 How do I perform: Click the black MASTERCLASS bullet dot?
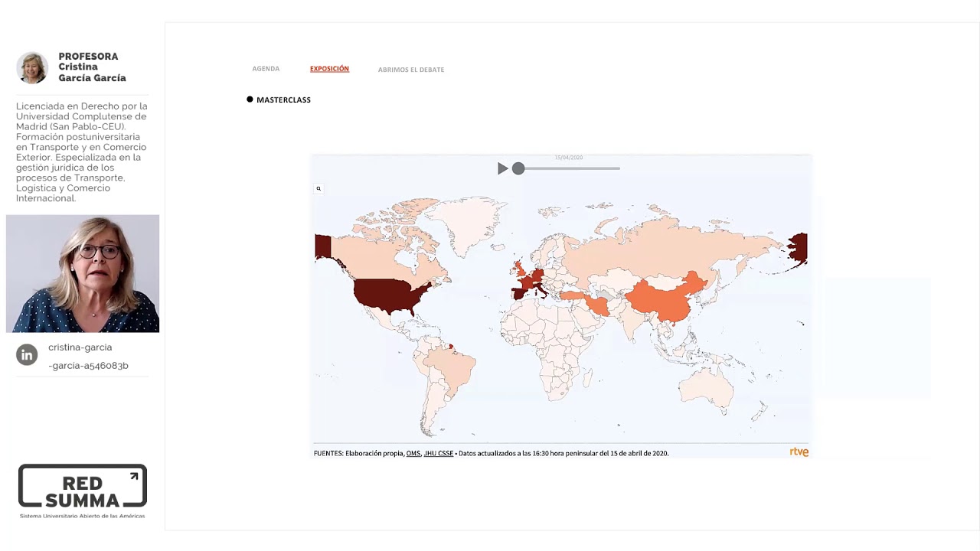pyautogui.click(x=250, y=99)
